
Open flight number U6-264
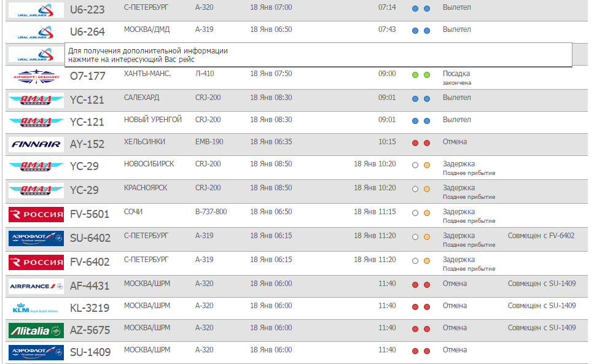87,32
